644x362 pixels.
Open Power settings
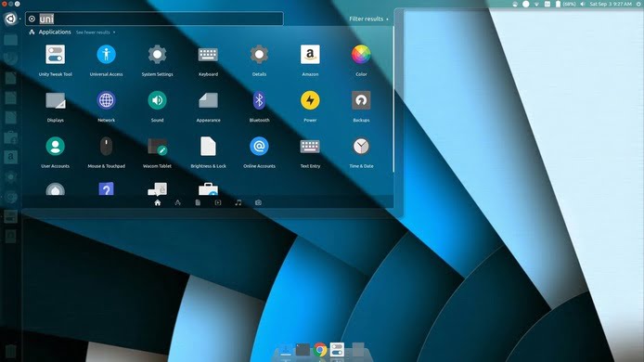(x=310, y=100)
